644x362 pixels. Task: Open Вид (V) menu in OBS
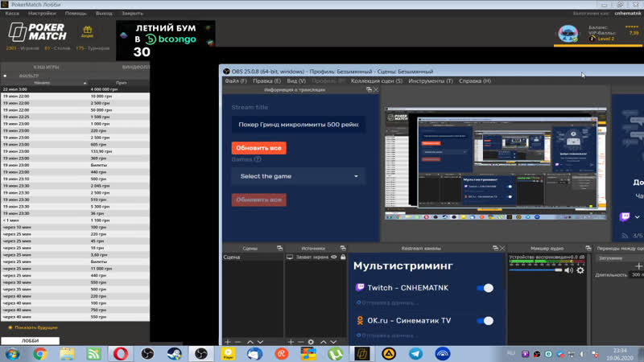[296, 81]
